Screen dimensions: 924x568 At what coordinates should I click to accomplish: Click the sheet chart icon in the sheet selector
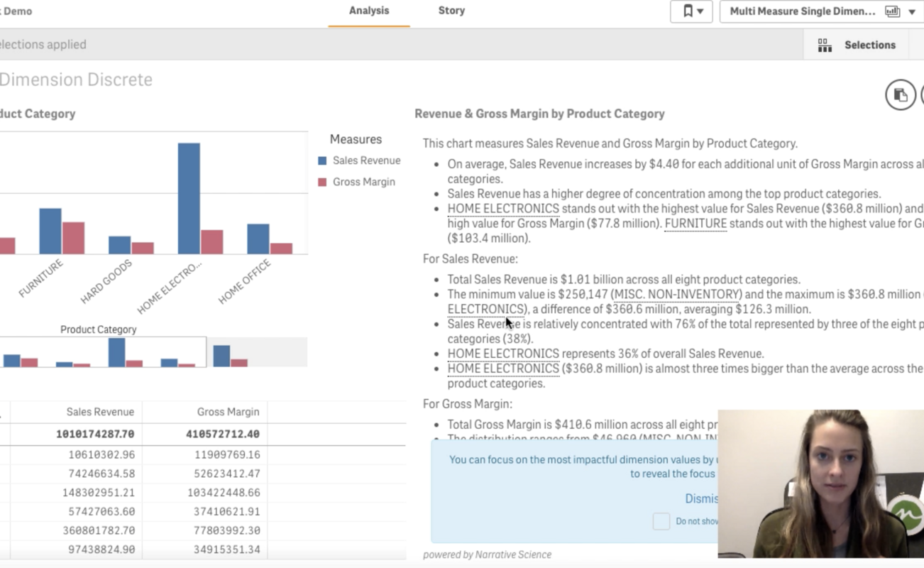click(x=892, y=11)
